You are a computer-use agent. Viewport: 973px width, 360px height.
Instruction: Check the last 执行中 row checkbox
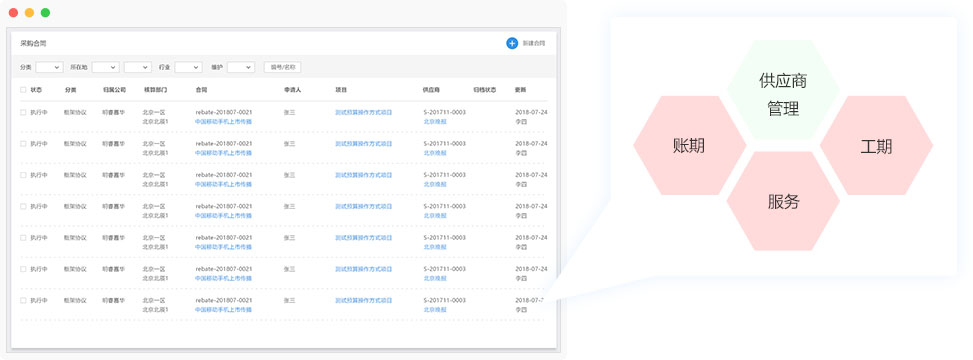pos(23,300)
